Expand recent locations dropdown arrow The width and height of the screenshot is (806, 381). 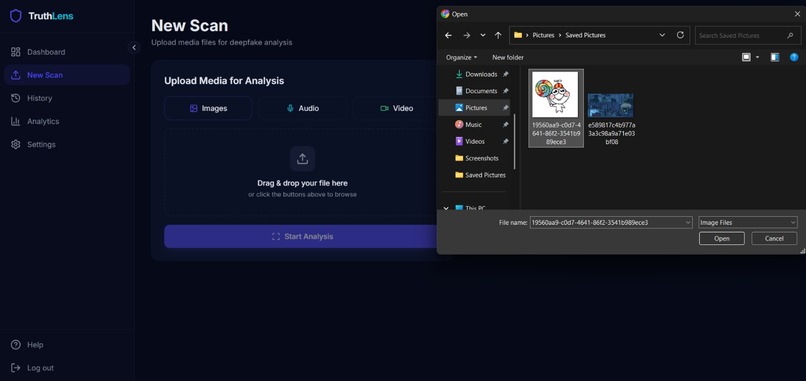click(x=483, y=35)
